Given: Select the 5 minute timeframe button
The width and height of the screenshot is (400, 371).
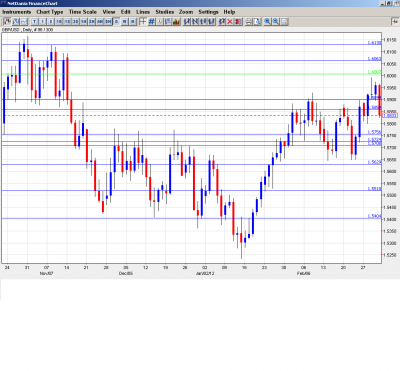Looking at the screenshot, I should (51, 22).
